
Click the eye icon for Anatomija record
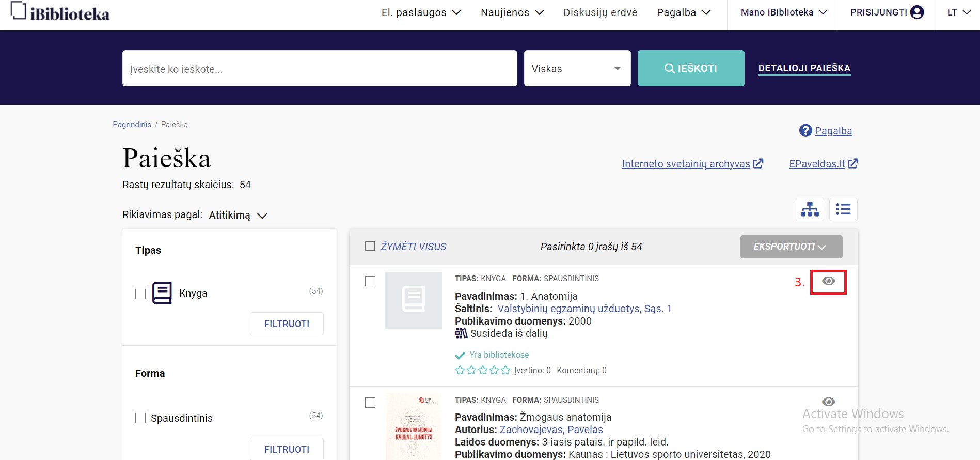[x=828, y=281]
